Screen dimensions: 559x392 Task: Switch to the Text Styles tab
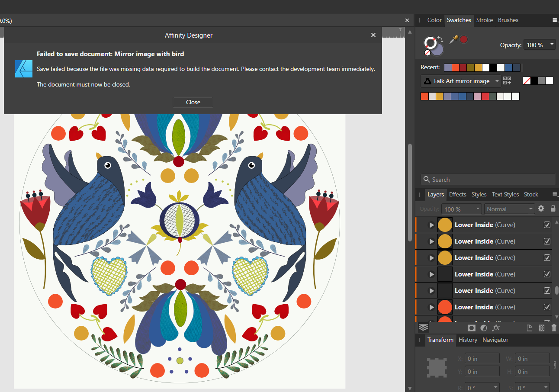click(505, 194)
